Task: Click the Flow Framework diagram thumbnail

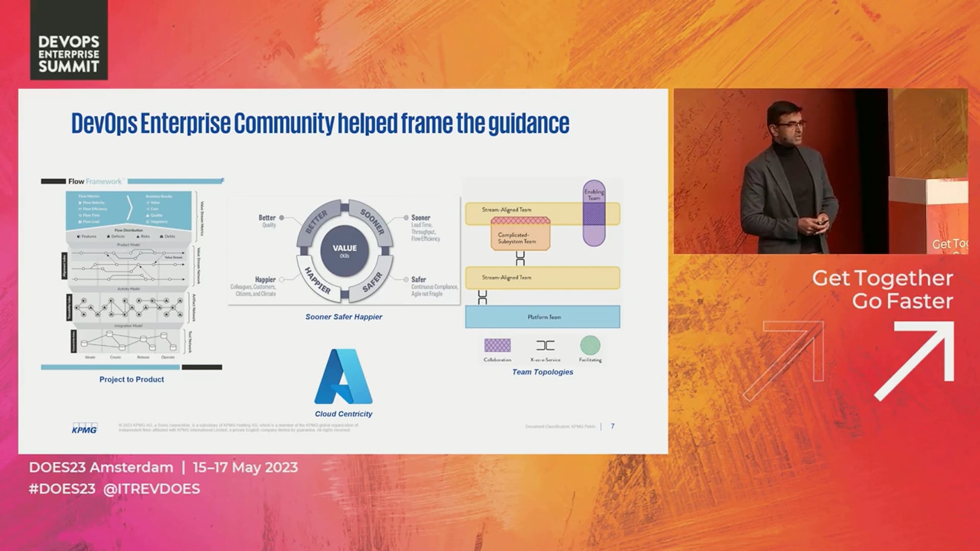Action: tap(132, 273)
